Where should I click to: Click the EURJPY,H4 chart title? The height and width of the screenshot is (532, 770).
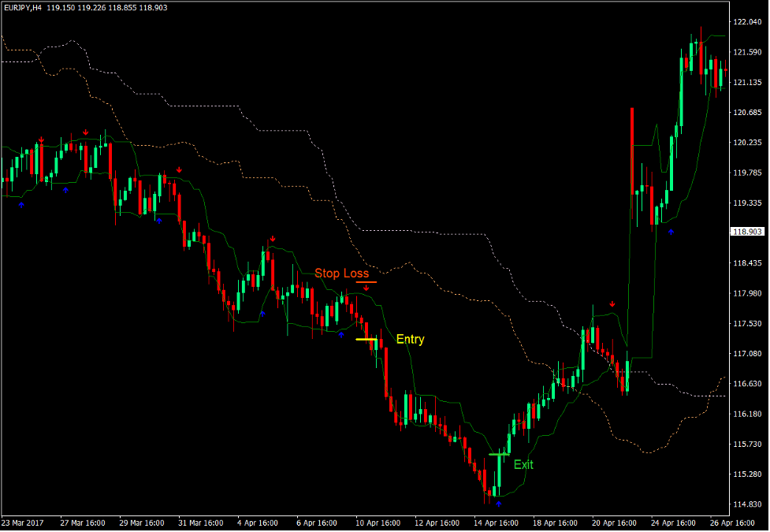click(x=22, y=6)
